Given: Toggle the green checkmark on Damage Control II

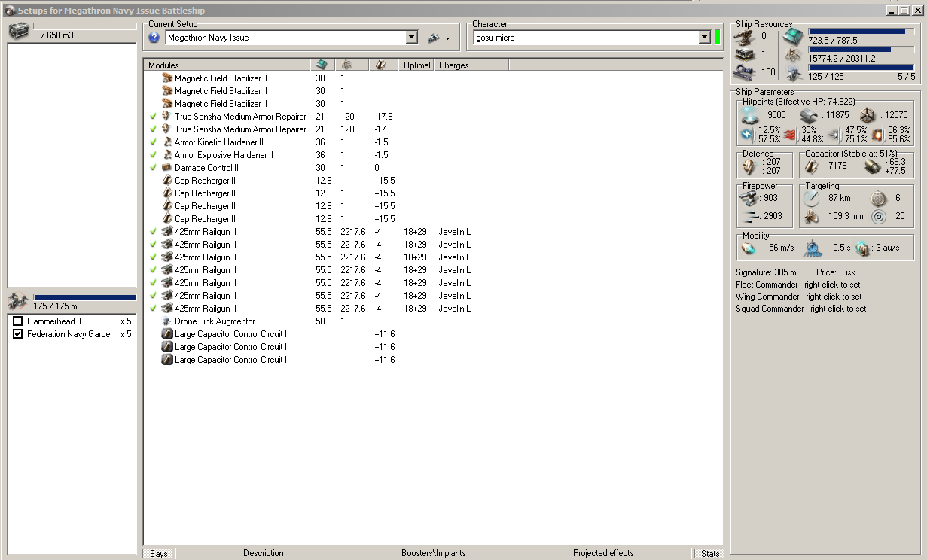Looking at the screenshot, I should point(154,168).
